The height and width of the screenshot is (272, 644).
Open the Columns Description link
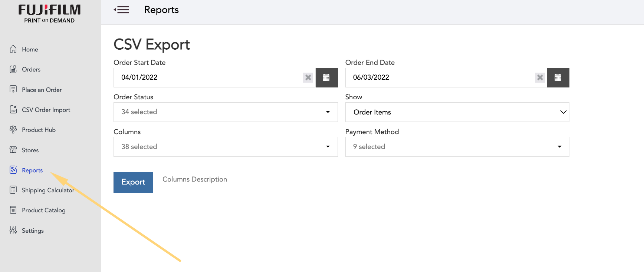tap(195, 179)
